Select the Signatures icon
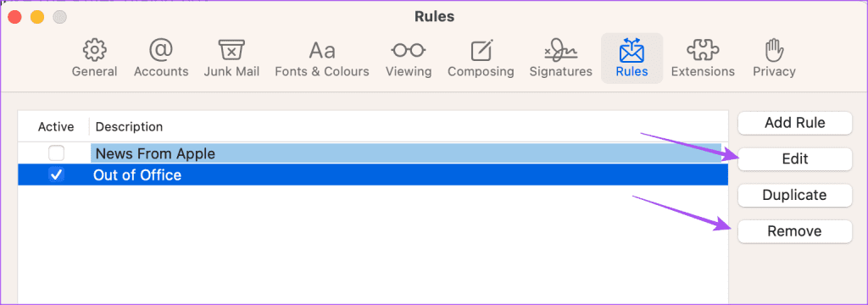 coord(561,50)
